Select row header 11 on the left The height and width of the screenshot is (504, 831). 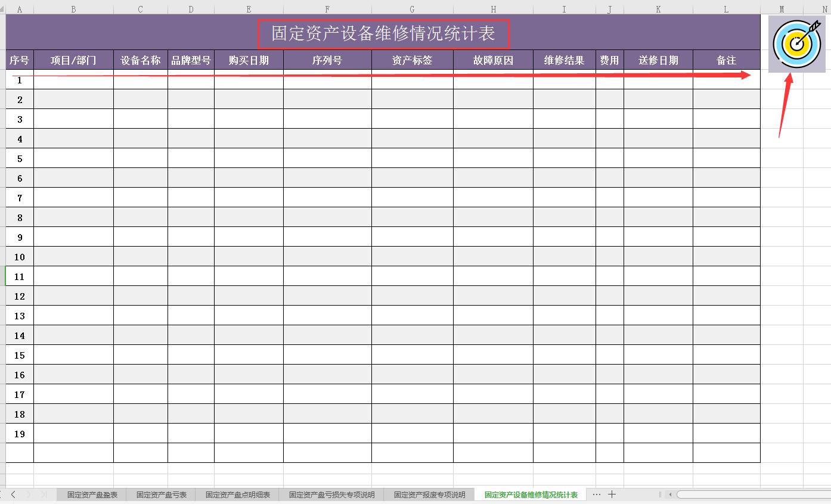[x=19, y=276]
